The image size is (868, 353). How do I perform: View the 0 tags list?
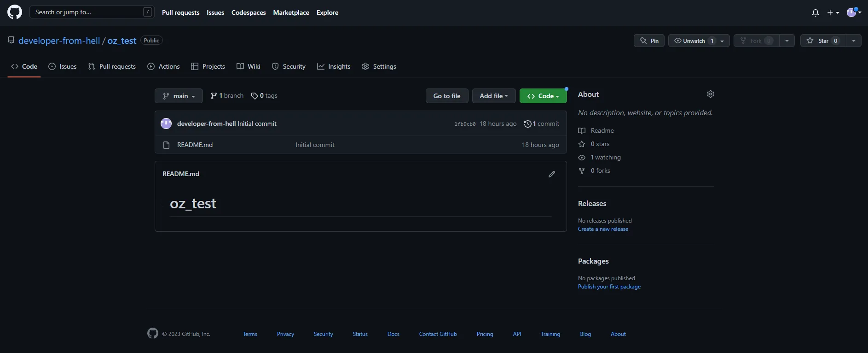point(264,96)
